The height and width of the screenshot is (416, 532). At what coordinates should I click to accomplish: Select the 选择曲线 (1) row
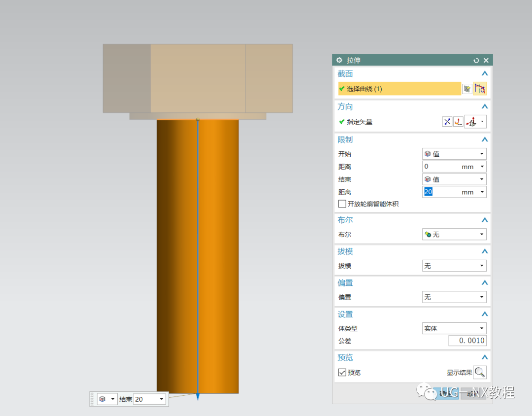coord(399,89)
